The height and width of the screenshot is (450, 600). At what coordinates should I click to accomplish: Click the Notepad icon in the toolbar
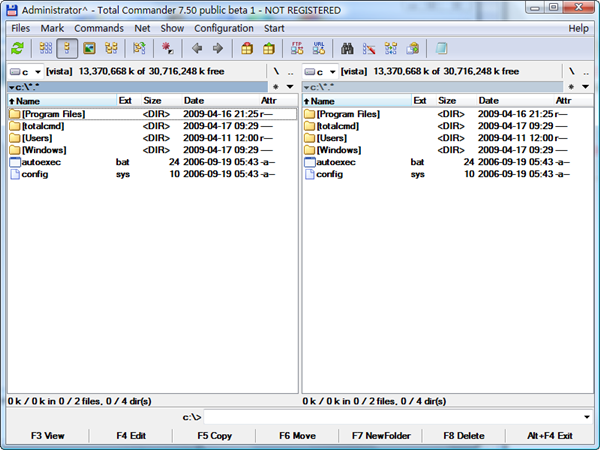pyautogui.click(x=441, y=48)
